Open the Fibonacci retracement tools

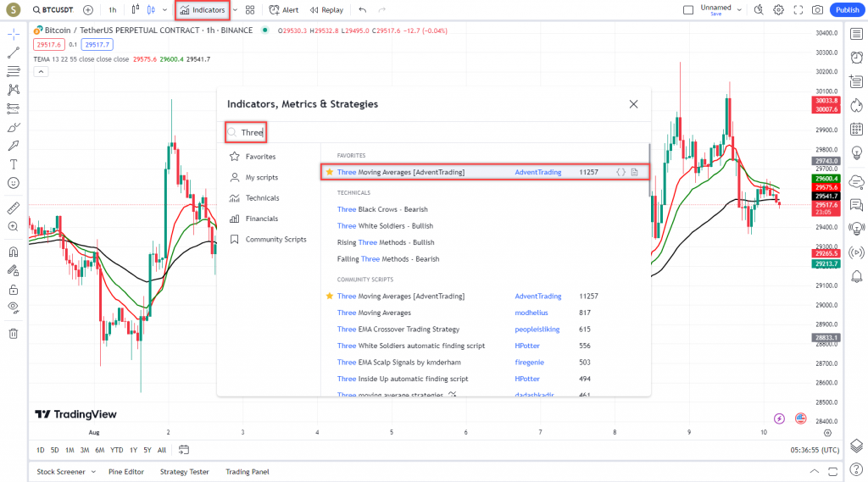(14, 71)
